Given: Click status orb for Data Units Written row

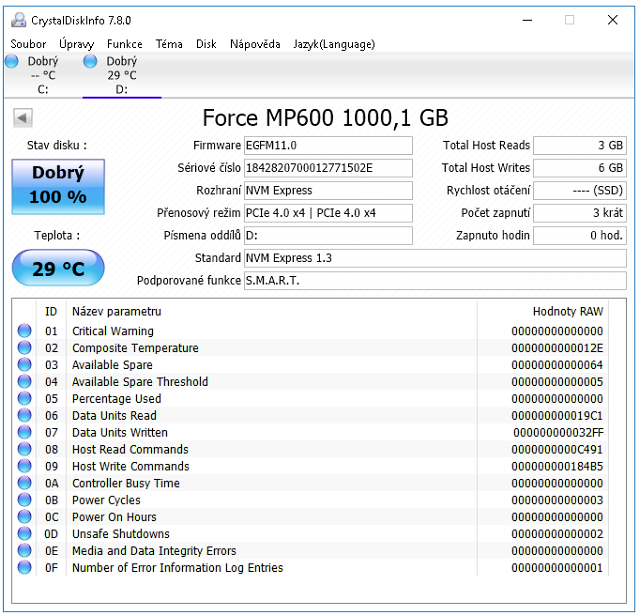Looking at the screenshot, I should tap(24, 432).
